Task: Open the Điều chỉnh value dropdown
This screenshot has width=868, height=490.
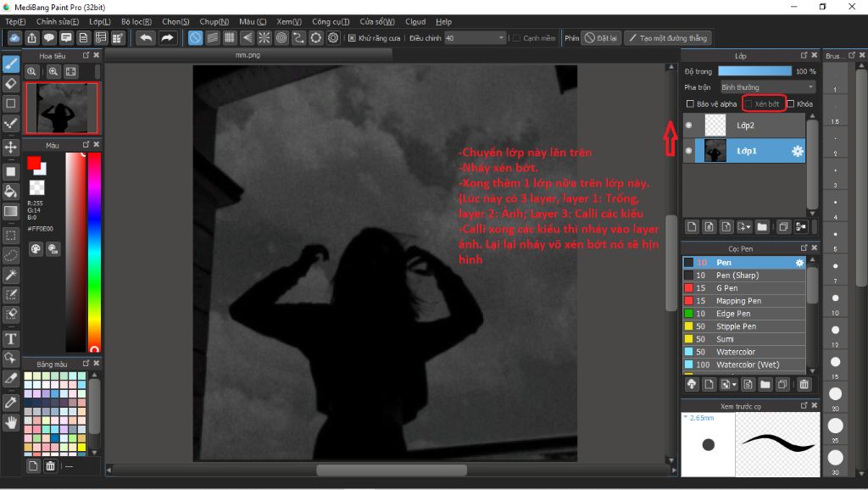Action: [475, 38]
